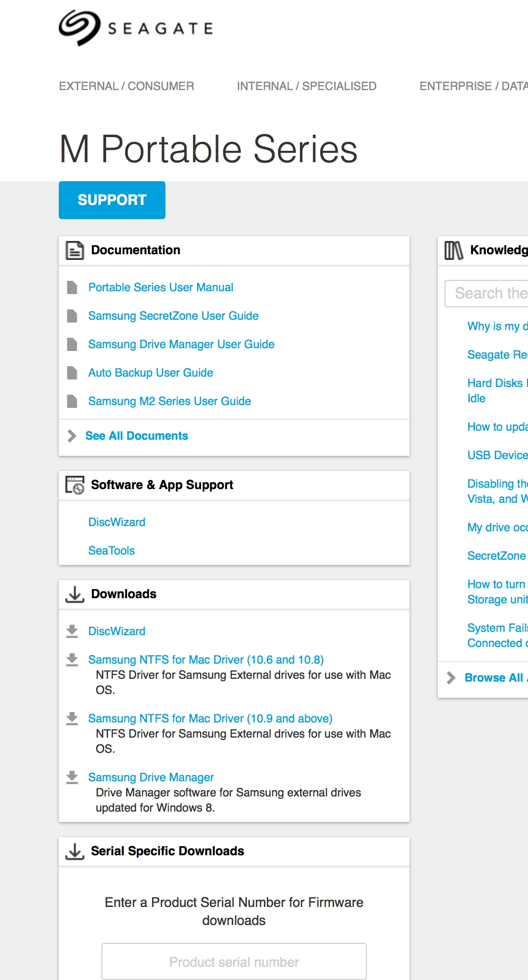
Task: Click the Seagate logo
Action: coord(136,28)
